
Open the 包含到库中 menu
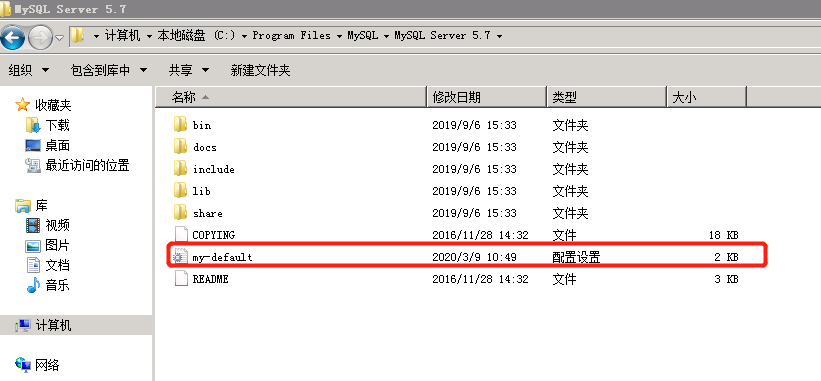pyautogui.click(x=109, y=70)
